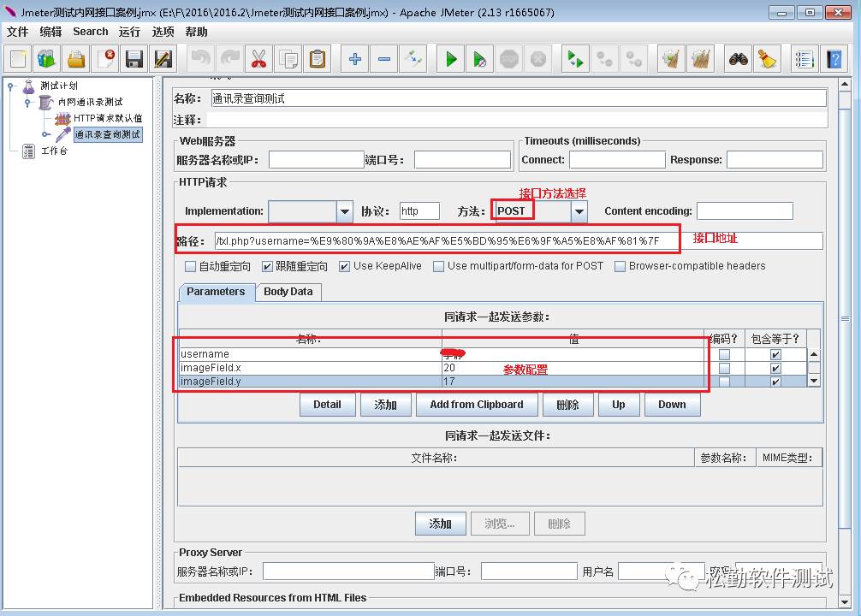Click the Save As icon
The image size is (861, 616).
pyautogui.click(x=163, y=59)
